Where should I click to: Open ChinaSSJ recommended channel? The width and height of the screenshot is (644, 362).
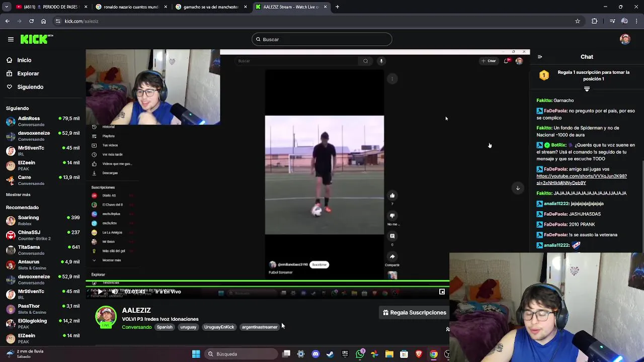[43, 235]
